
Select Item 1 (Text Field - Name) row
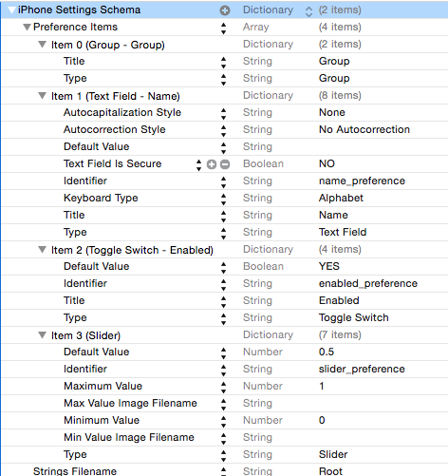(224, 96)
